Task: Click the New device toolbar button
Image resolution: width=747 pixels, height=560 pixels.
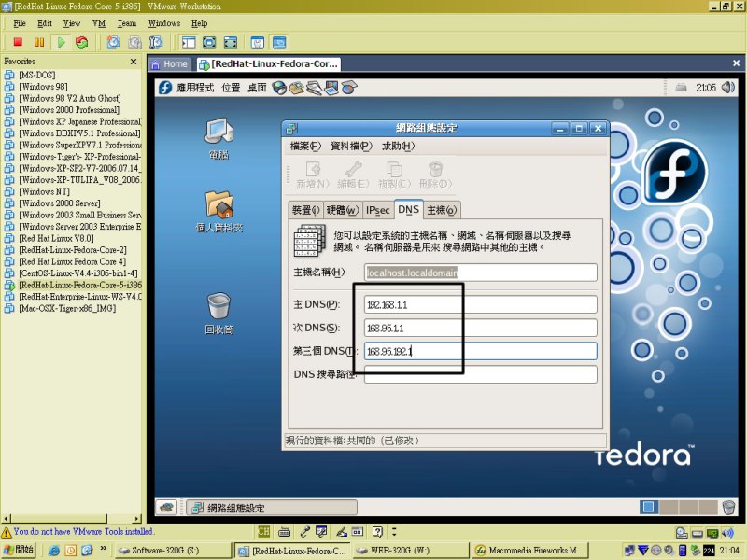Action: tap(313, 175)
